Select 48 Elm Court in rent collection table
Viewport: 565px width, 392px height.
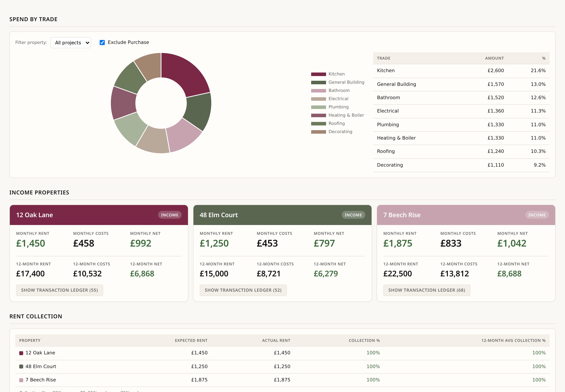tap(282, 367)
